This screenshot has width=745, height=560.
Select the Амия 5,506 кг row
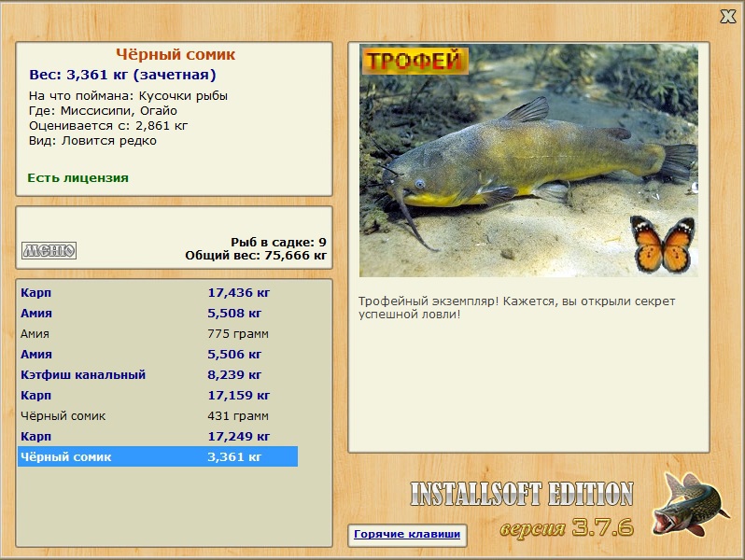(x=158, y=354)
